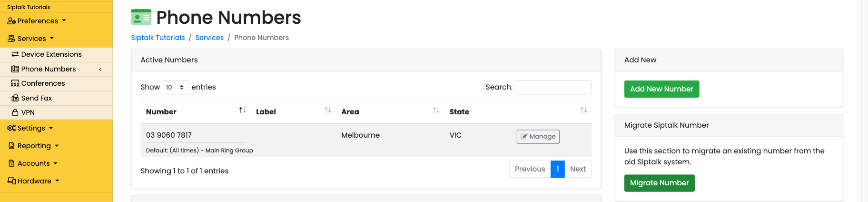Open the Show entries count dropdown
The image size is (868, 202).
(x=176, y=87)
